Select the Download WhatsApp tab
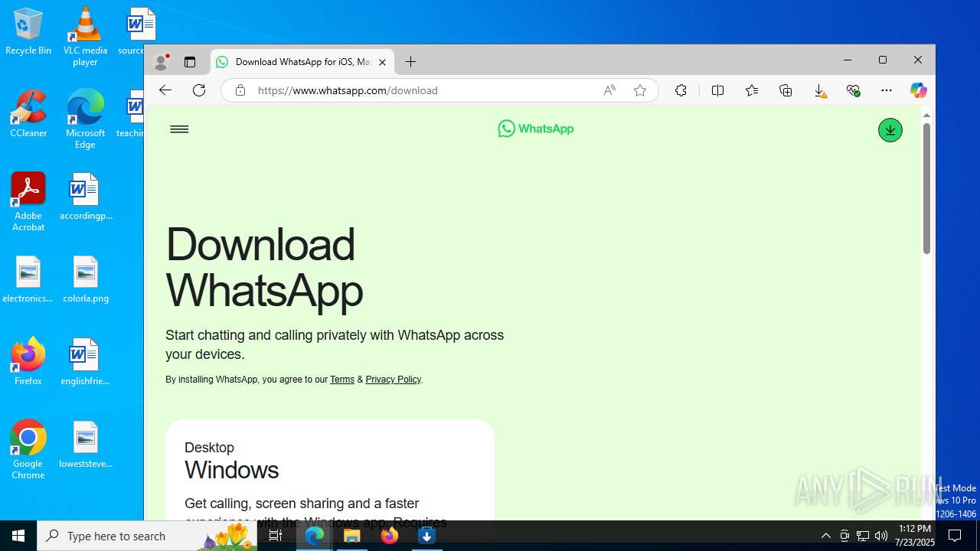The height and width of the screenshot is (551, 980). click(302, 62)
